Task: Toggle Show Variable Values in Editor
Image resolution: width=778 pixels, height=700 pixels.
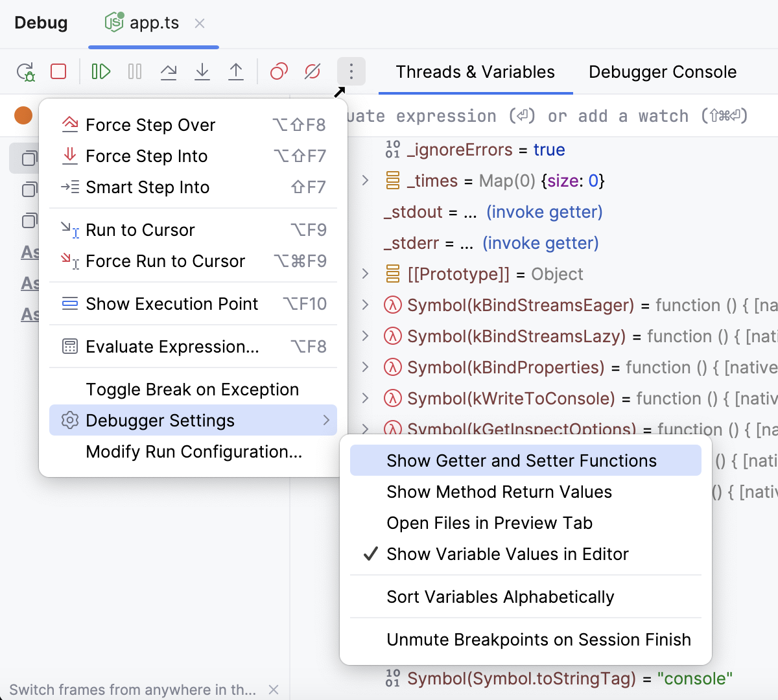Action: pos(507,554)
